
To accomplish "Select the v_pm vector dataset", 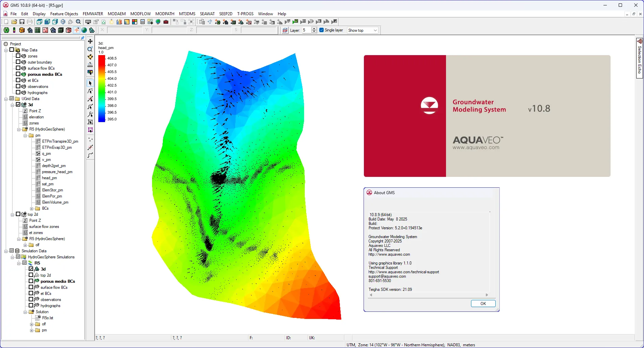I will coord(46,160).
